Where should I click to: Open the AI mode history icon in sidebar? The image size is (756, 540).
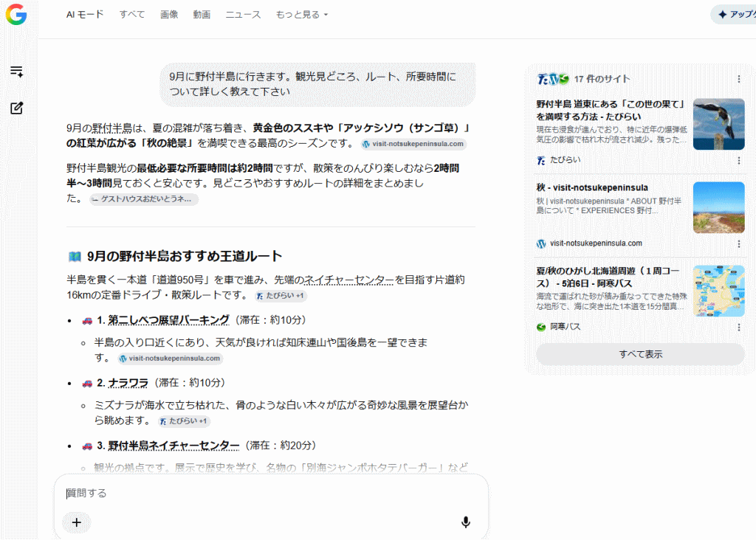[16, 72]
